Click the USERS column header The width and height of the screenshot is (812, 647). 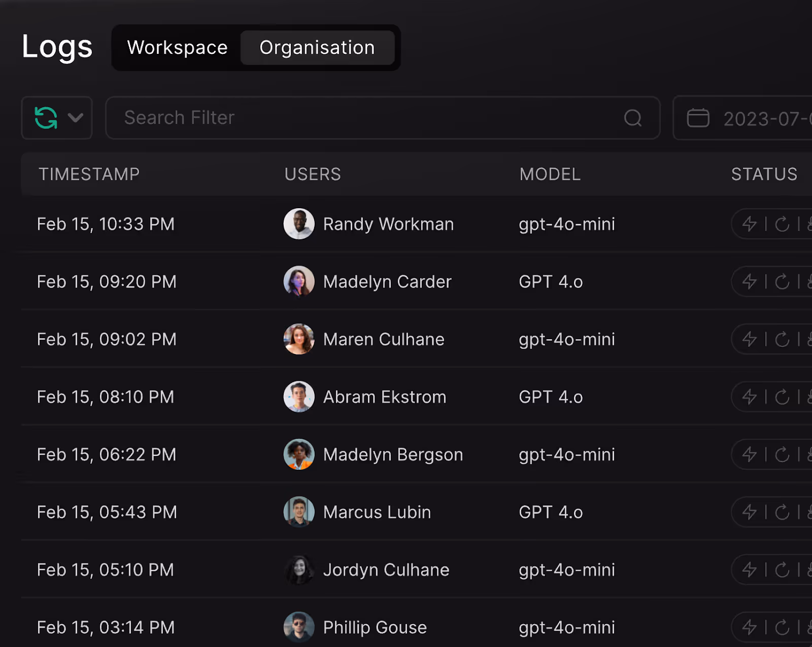(313, 174)
